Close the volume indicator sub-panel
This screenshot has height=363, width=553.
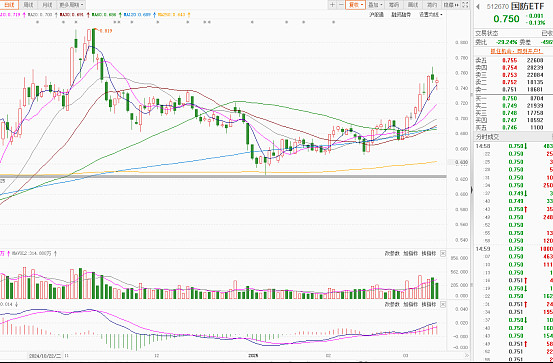tap(443, 253)
